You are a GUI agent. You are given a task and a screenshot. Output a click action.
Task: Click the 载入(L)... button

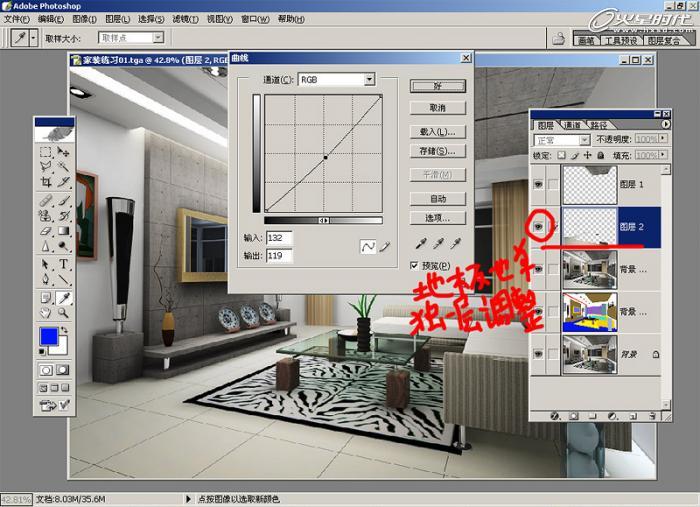coord(438,132)
